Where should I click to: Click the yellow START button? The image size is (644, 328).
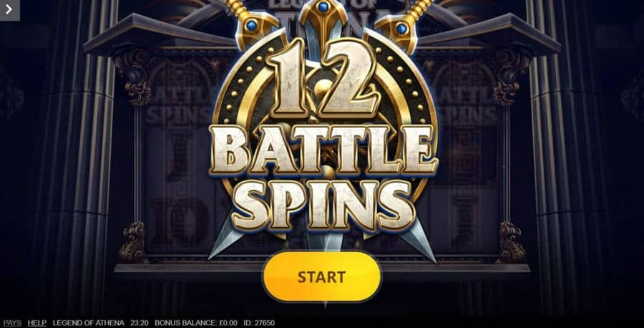[x=322, y=276]
